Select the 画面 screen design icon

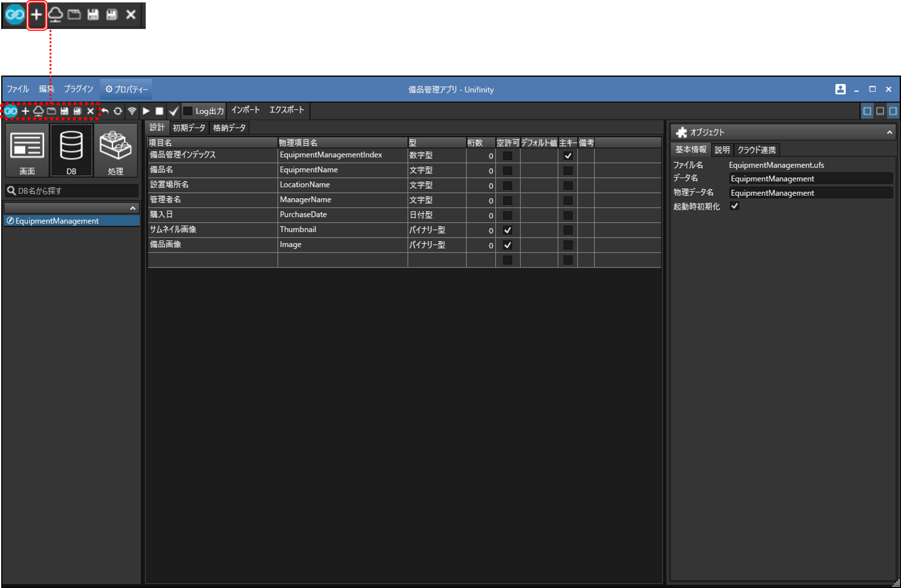tap(27, 150)
